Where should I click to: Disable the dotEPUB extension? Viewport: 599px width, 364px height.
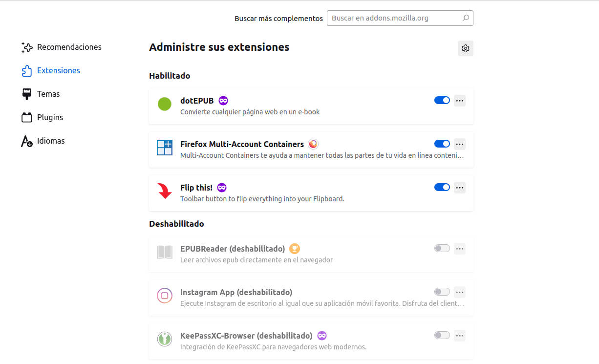pyautogui.click(x=442, y=100)
